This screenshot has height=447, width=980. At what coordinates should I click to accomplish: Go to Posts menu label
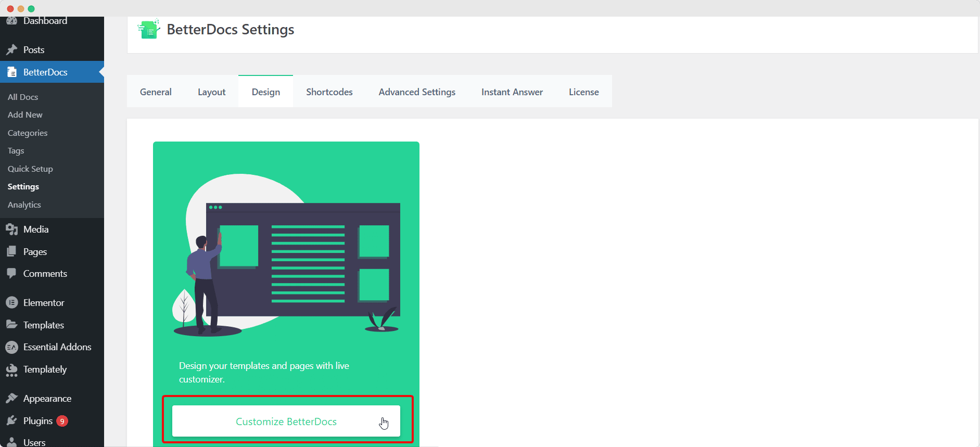(x=34, y=50)
